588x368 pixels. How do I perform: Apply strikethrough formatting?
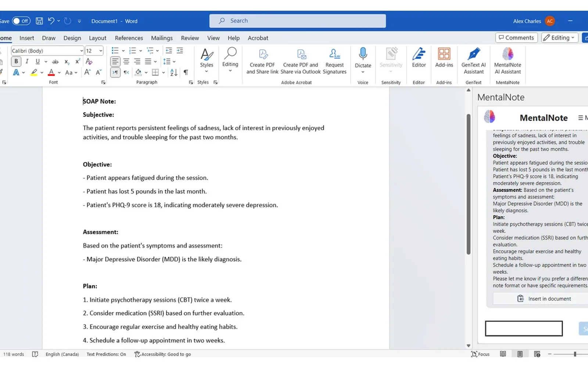(55, 61)
